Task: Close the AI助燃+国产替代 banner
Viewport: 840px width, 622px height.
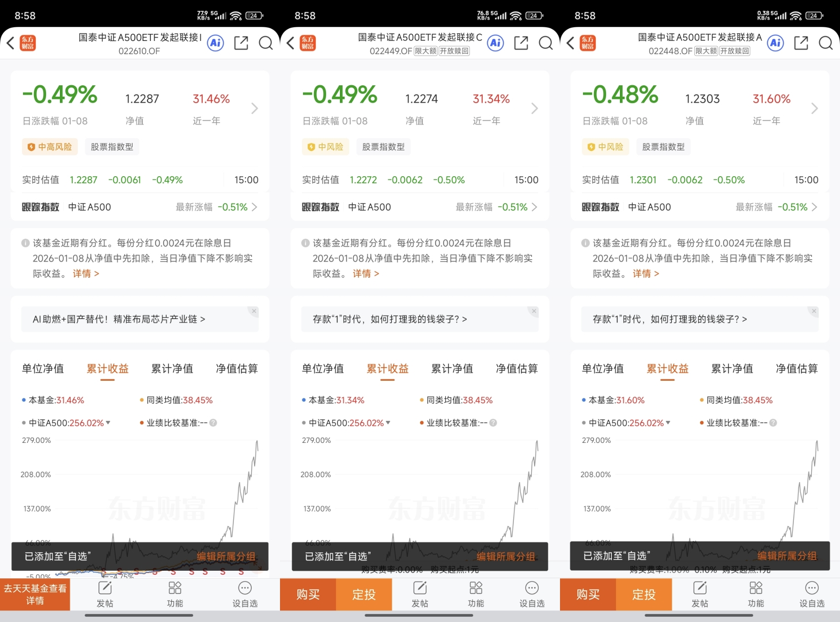Action: 253,311
